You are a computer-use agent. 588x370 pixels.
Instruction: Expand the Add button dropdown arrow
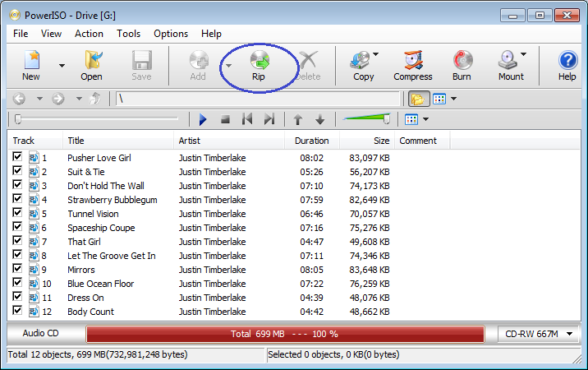point(228,66)
